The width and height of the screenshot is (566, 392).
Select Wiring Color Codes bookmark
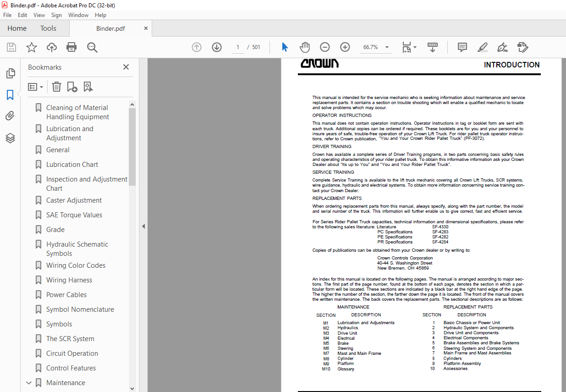[76, 265]
